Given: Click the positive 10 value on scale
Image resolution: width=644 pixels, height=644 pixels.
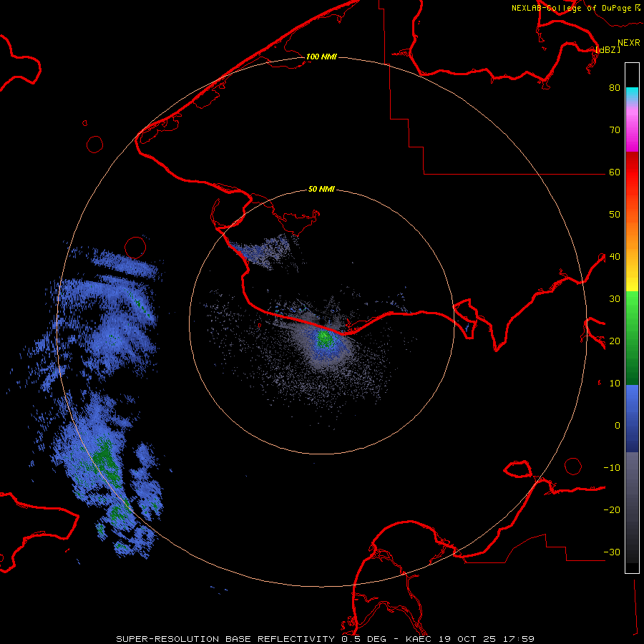Looking at the screenshot, I should (x=615, y=384).
